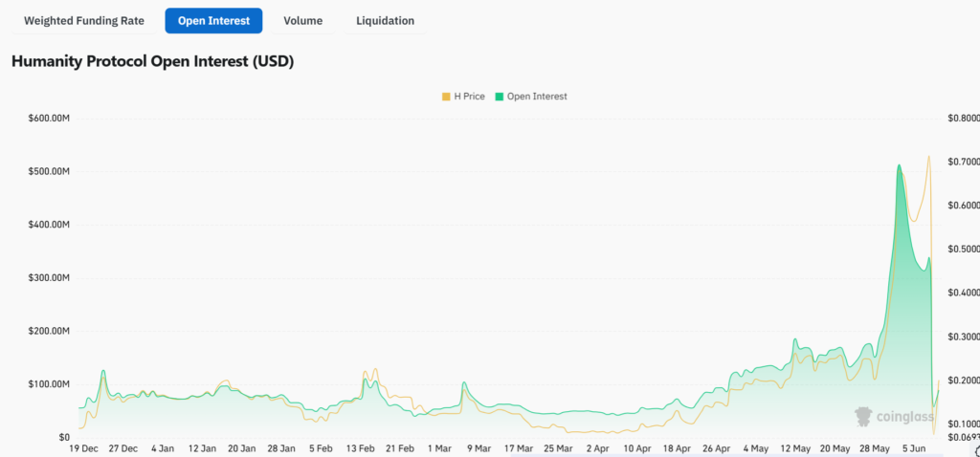Image resolution: width=980 pixels, height=457 pixels.
Task: Click the $200.00M y-axis label
Action: coord(49,331)
